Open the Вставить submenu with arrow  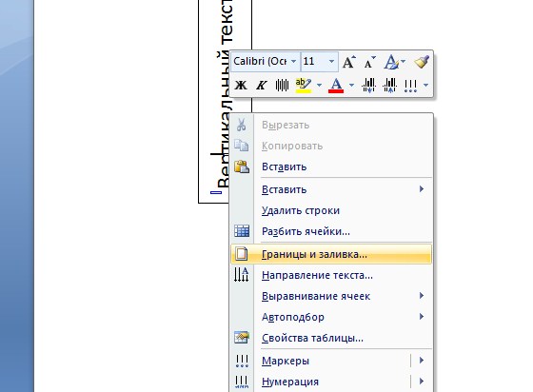[331, 189]
